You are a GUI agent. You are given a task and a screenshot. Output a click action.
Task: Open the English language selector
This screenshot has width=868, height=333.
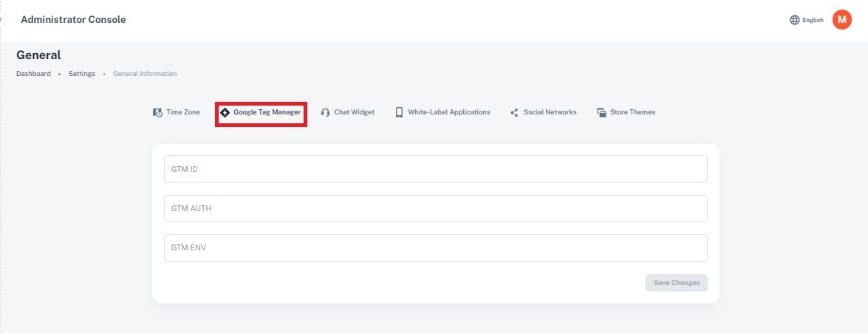[813, 20]
